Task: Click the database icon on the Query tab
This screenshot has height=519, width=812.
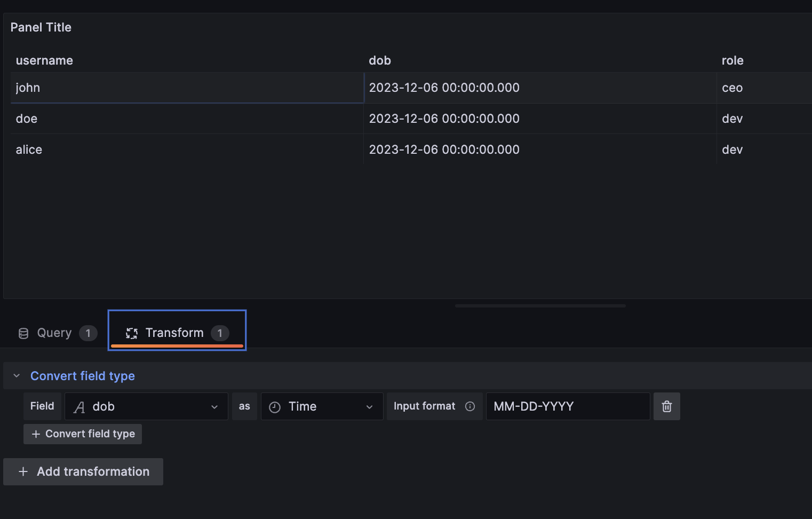Action: [x=23, y=333]
